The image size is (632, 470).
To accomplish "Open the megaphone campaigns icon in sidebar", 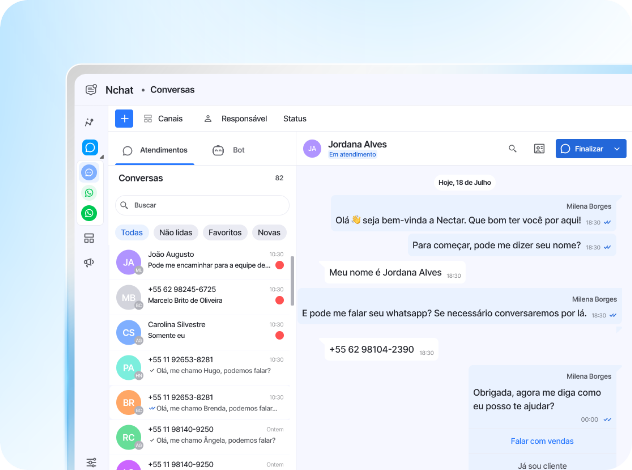I will pyautogui.click(x=89, y=263).
